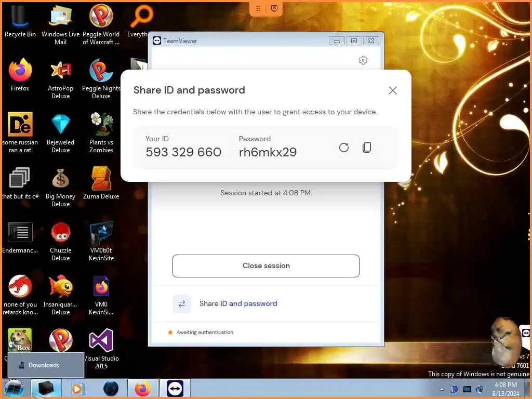Open the clock showing 4:08 PM
Image resolution: width=532 pixels, height=399 pixels.
click(506, 389)
